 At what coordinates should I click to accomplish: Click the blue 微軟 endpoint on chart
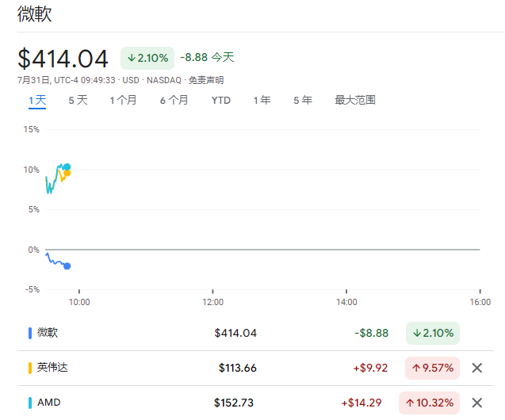click(67, 266)
